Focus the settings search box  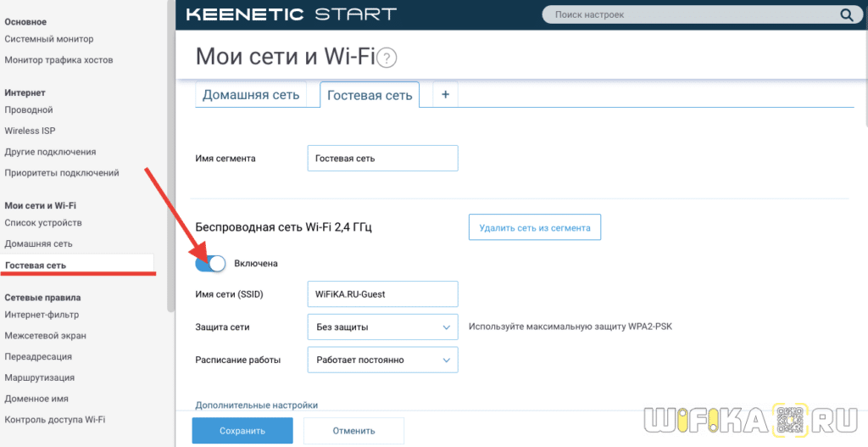(x=691, y=14)
